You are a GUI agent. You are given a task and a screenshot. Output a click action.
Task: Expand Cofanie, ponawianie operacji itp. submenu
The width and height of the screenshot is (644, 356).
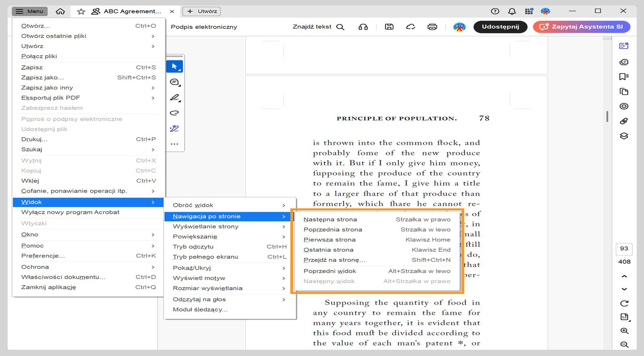(88, 191)
